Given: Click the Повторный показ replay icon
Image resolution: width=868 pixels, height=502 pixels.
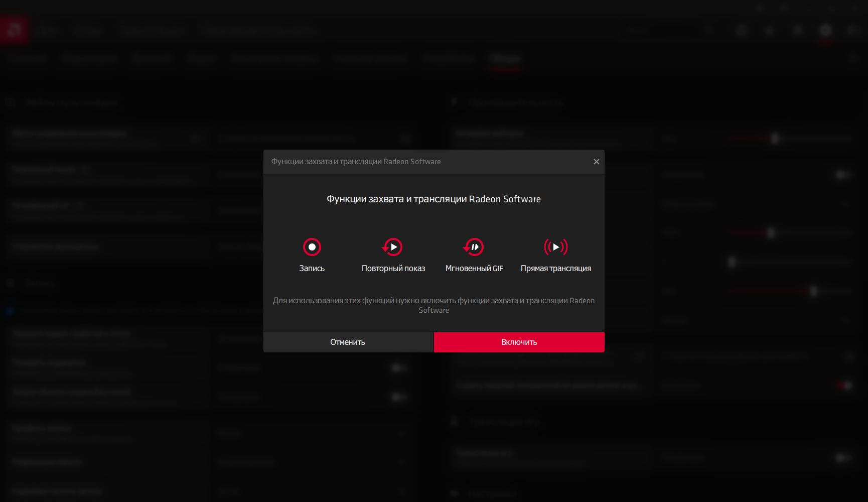Looking at the screenshot, I should 393,247.
